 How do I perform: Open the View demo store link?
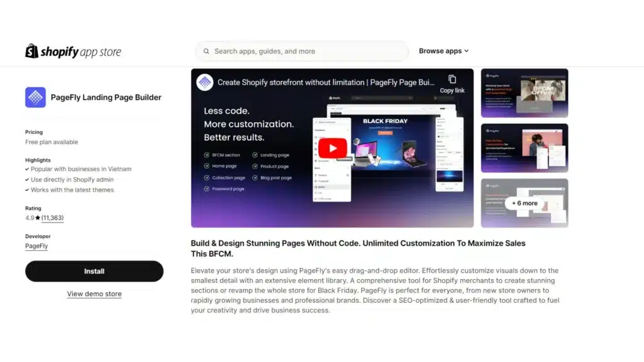[x=94, y=293]
